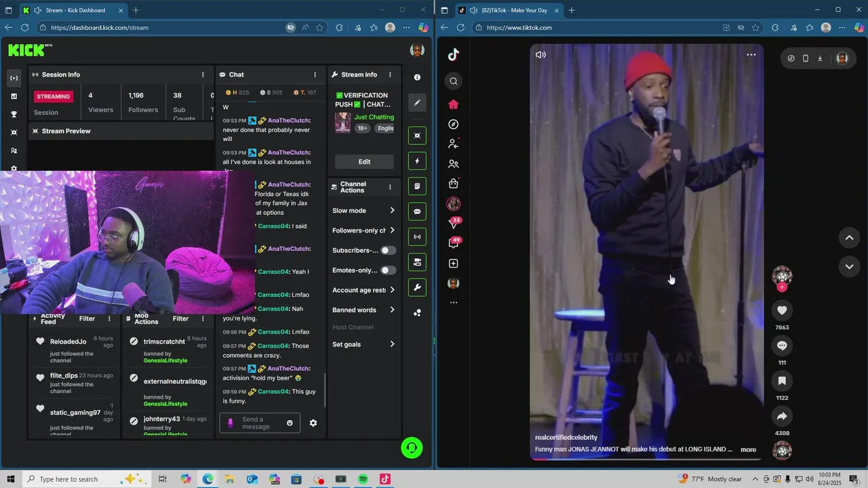Open TikTok Following icon in sidebar
The width and height of the screenshot is (868, 488).
(454, 144)
